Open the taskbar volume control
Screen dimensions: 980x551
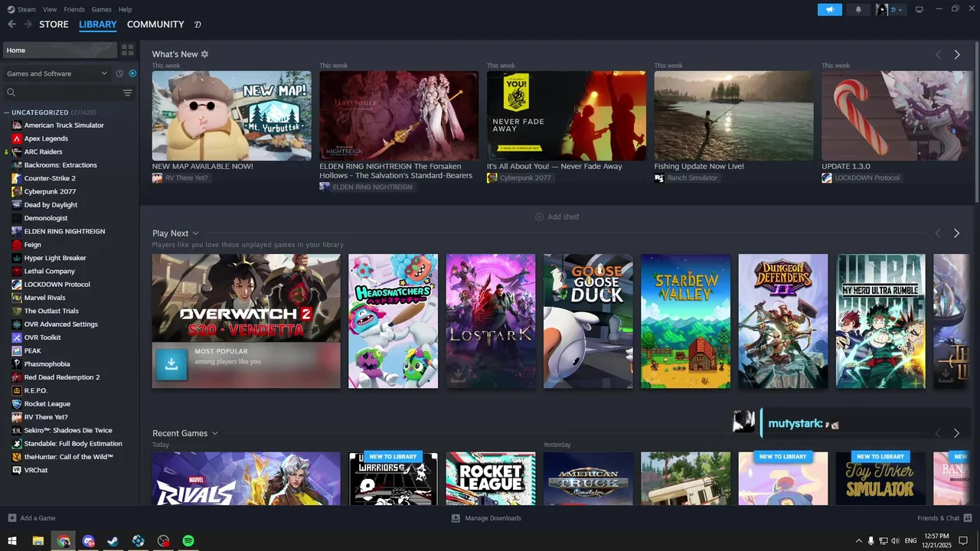click(x=895, y=541)
